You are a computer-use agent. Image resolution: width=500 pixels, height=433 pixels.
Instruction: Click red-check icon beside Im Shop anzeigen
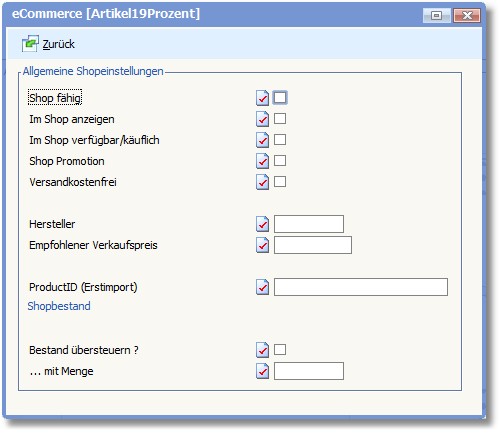click(262, 119)
